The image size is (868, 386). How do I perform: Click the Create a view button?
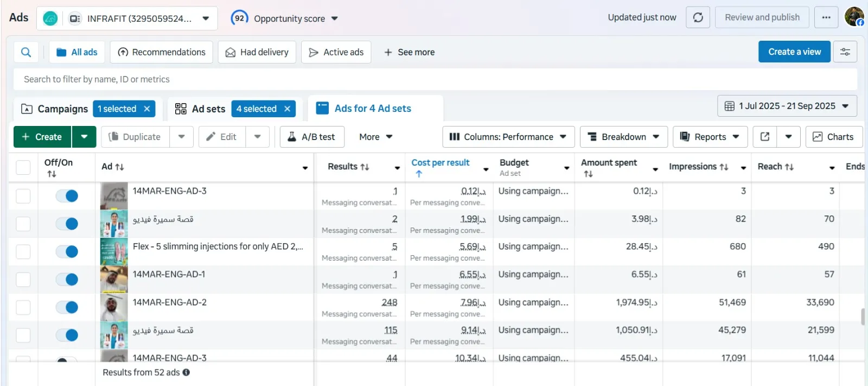tap(794, 52)
